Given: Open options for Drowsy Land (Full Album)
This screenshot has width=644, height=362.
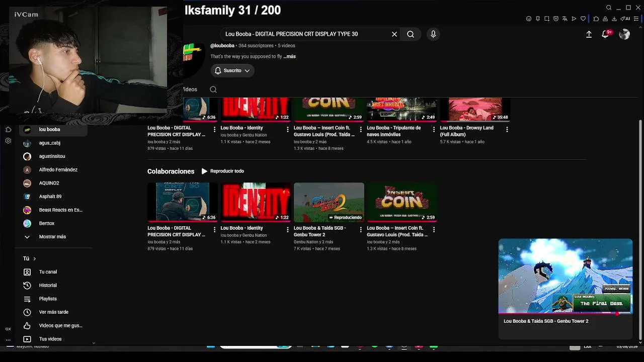Looking at the screenshot, I should click(x=507, y=129).
